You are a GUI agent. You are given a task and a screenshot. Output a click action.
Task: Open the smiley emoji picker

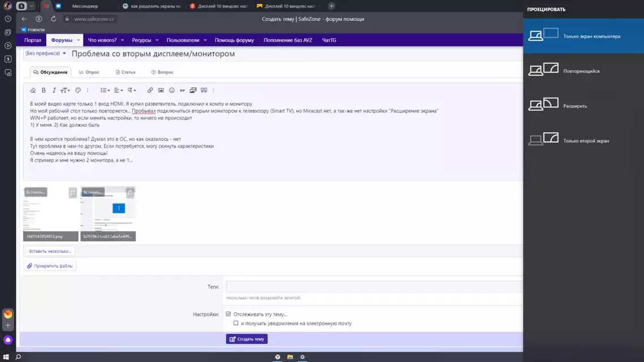[171, 90]
